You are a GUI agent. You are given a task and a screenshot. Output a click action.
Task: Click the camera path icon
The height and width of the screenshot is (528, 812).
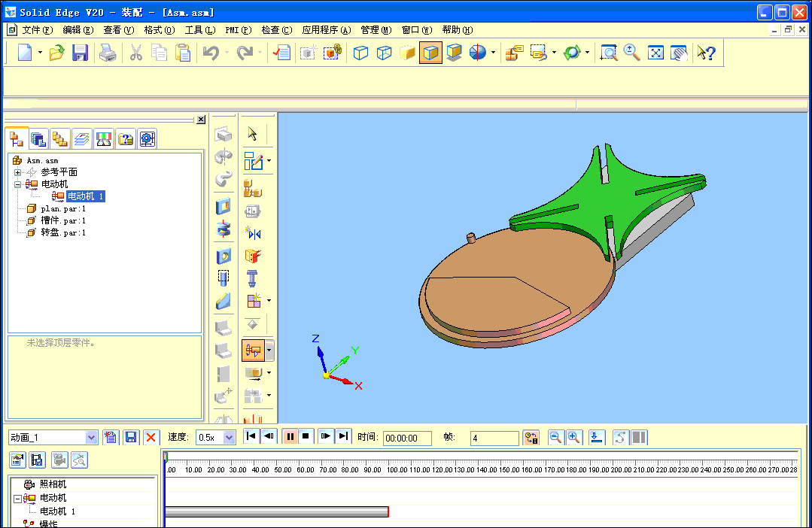79,460
